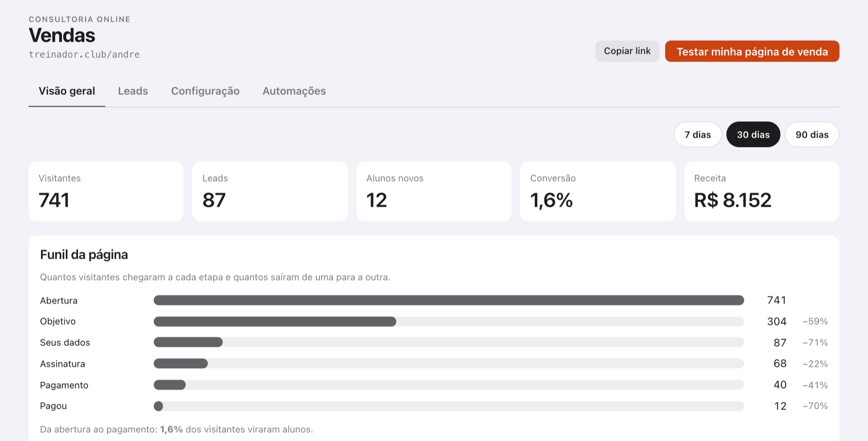
Task: Open the Leads tab
Action: pos(133,91)
